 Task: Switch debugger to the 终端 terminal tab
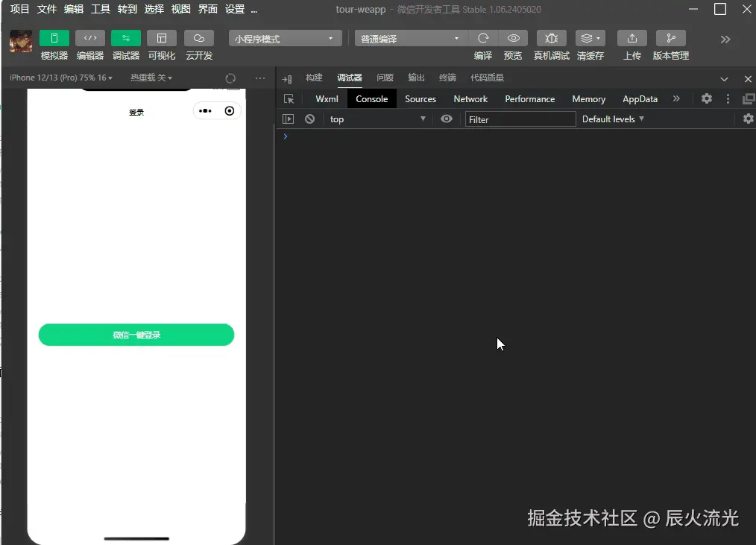[447, 77]
